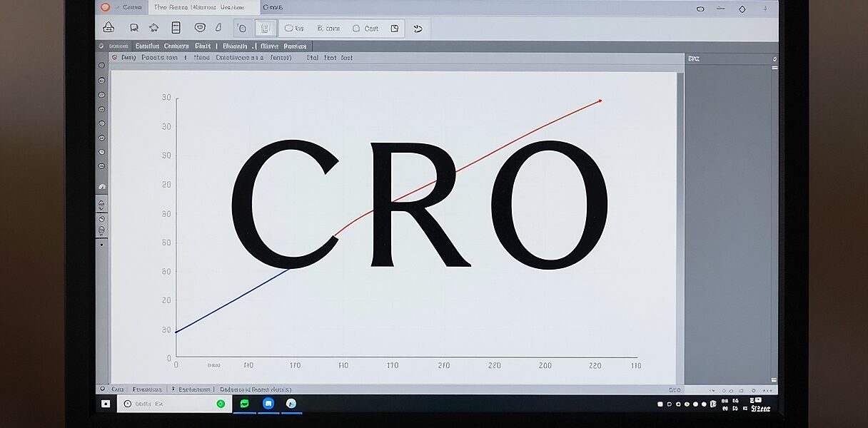Click the first label in bottom status bar
The width and height of the screenshot is (868, 428).
(118, 389)
